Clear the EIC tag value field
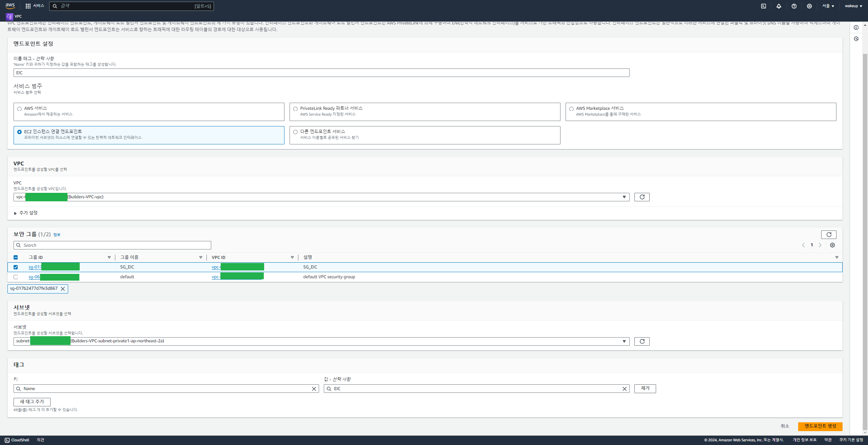This screenshot has height=445, width=868. [624, 389]
